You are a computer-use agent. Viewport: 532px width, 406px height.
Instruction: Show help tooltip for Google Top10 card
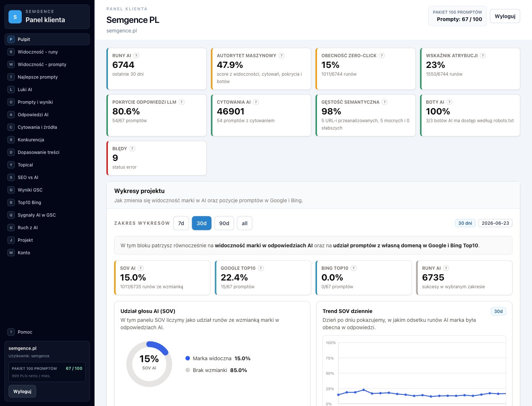coord(261,268)
